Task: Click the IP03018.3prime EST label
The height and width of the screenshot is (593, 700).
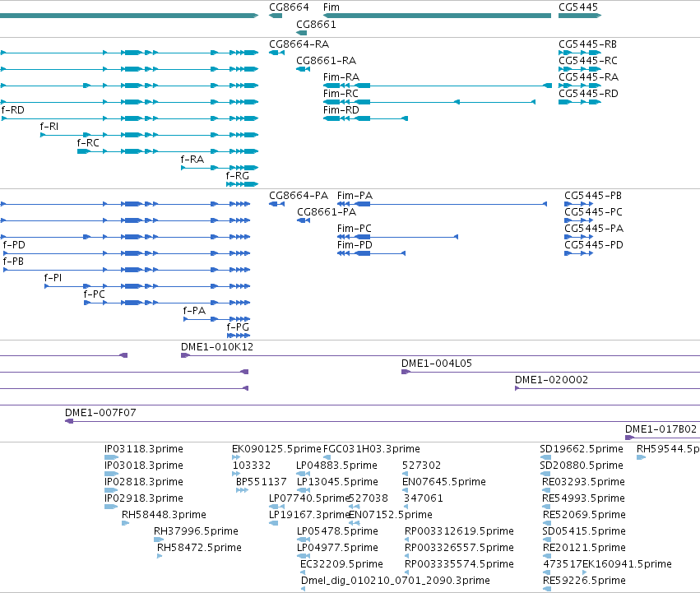Action: tap(144, 466)
